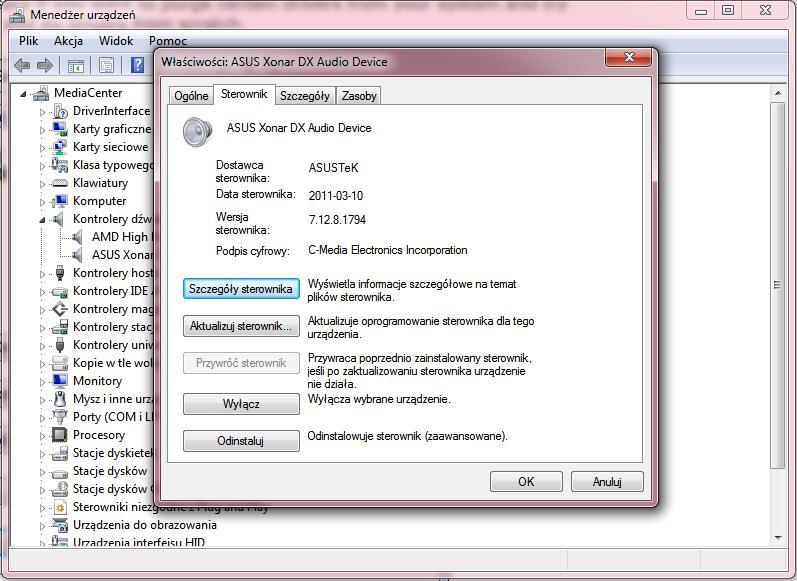Expand the Karty graficzne node

tap(42, 130)
